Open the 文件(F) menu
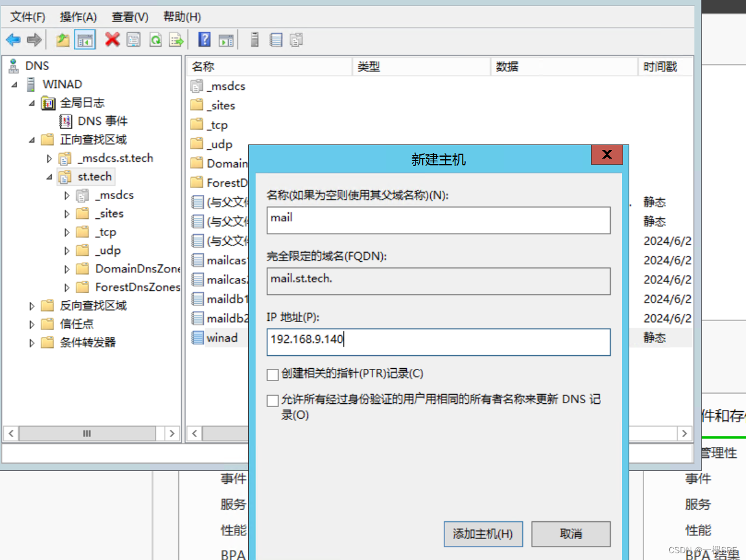Viewport: 746px width, 560px height. 28,17
